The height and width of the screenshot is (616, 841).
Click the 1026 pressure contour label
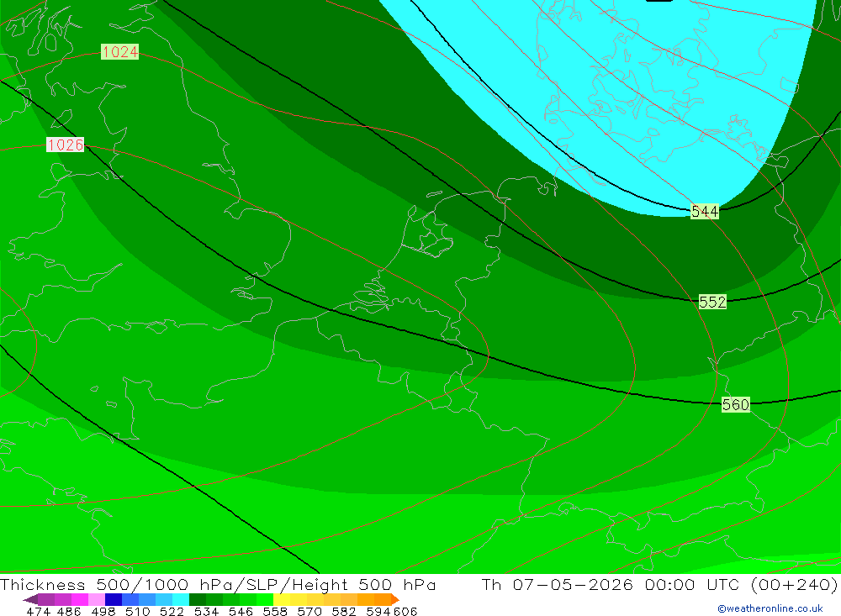pos(65,145)
